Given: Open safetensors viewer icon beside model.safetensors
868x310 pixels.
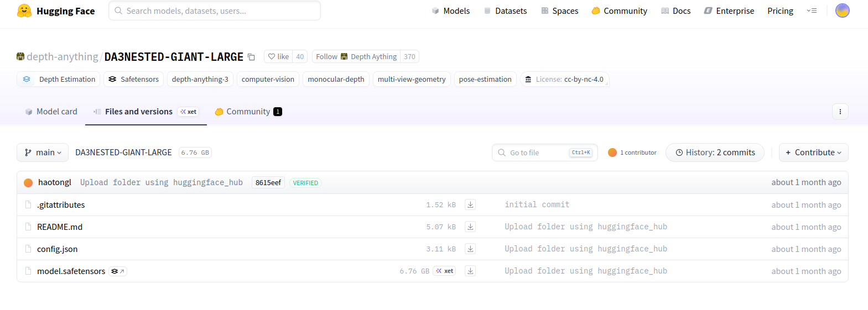Looking at the screenshot, I should click(x=118, y=271).
